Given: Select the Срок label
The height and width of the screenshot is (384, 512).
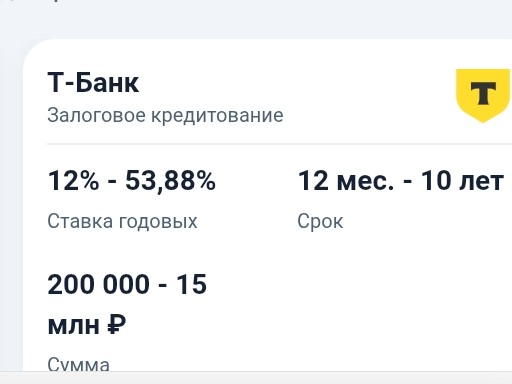Looking at the screenshot, I should pyautogui.click(x=320, y=221).
